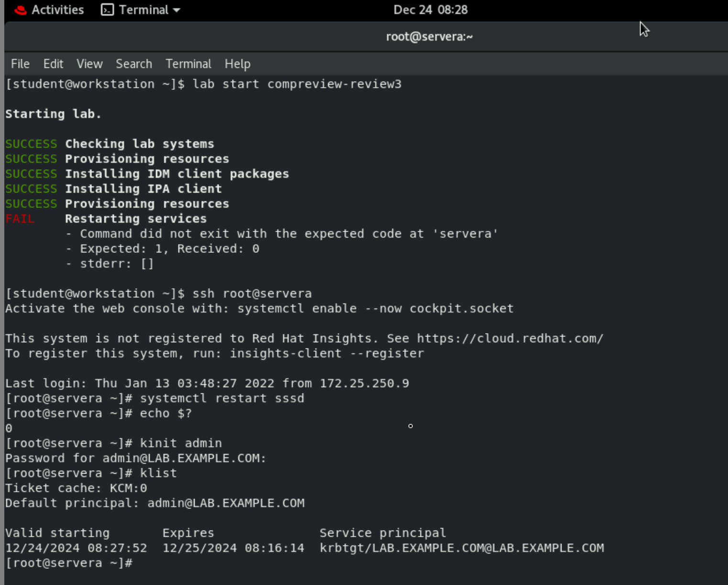The image size is (728, 585).
Task: Open the Help menu
Action: pyautogui.click(x=237, y=64)
